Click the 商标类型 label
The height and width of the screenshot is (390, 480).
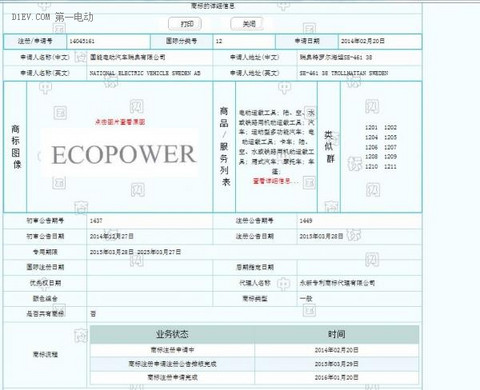[255, 298]
